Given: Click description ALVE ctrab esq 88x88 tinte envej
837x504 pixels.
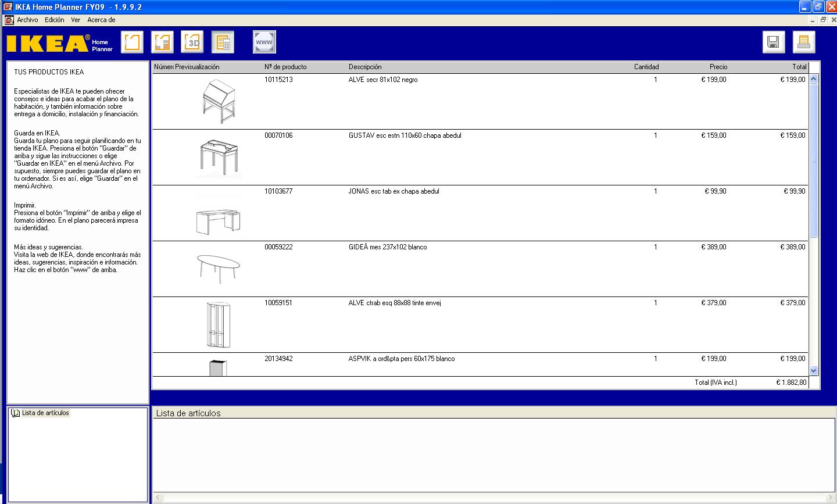Looking at the screenshot, I should coord(395,303).
